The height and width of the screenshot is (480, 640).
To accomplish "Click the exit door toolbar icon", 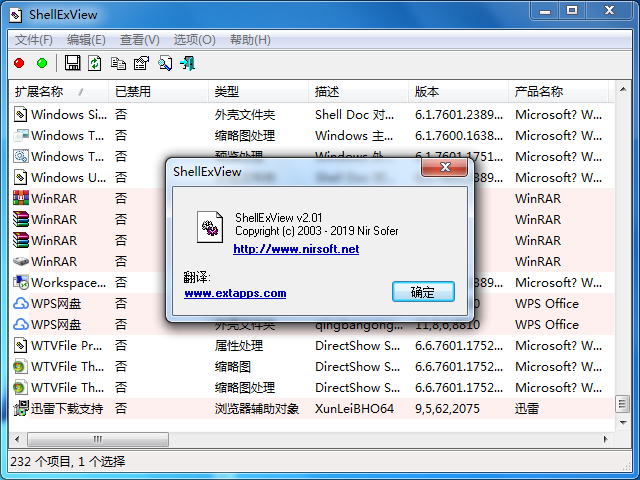I will [188, 63].
